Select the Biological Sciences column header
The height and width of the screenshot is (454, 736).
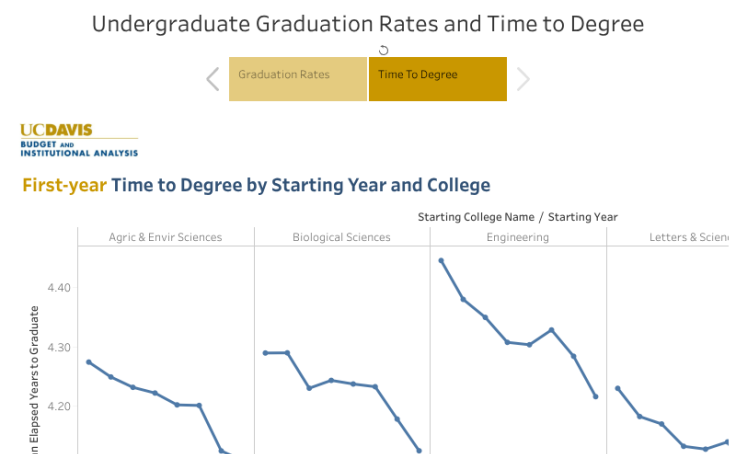pyautogui.click(x=342, y=238)
